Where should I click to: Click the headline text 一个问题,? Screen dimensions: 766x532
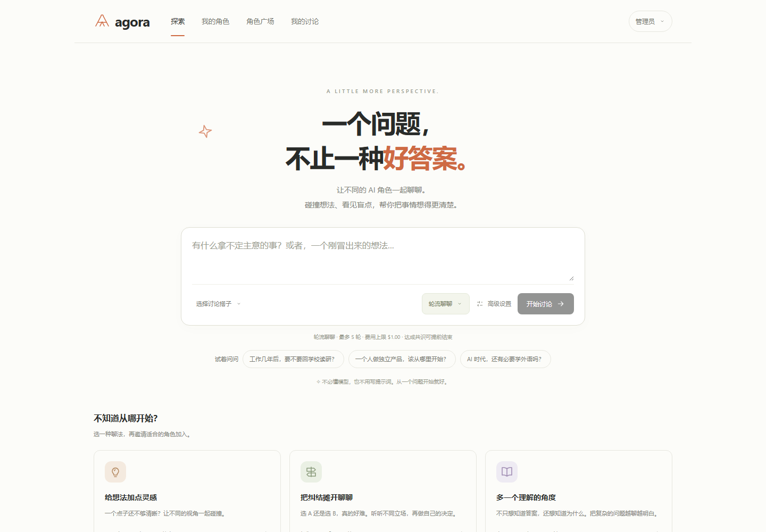(376, 124)
